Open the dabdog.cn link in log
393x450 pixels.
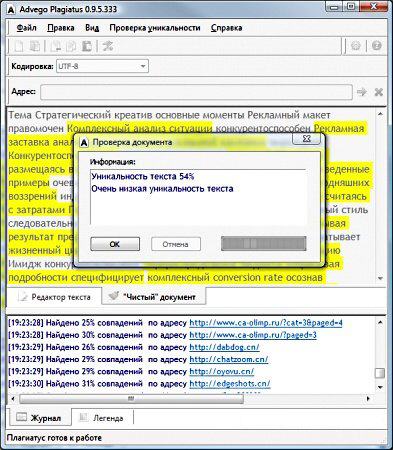tap(224, 347)
